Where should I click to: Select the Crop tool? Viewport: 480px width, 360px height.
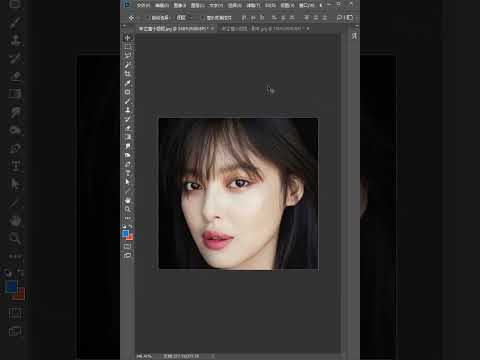tap(127, 74)
